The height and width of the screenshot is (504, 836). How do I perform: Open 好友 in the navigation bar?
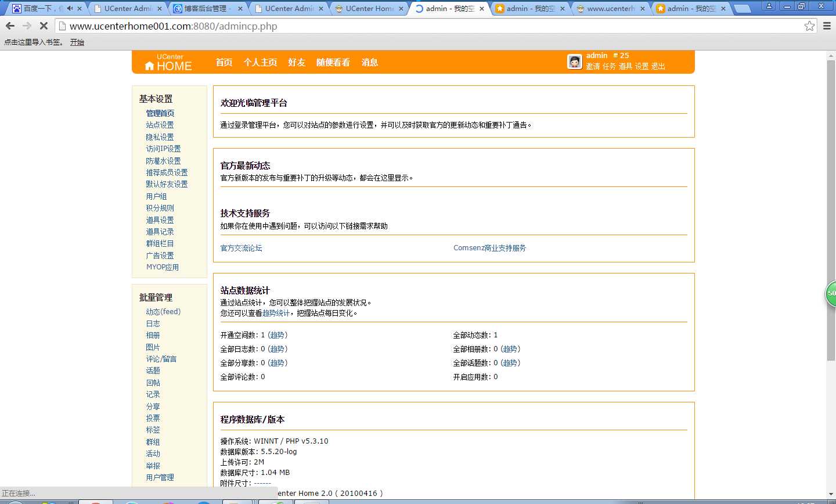[x=297, y=62]
